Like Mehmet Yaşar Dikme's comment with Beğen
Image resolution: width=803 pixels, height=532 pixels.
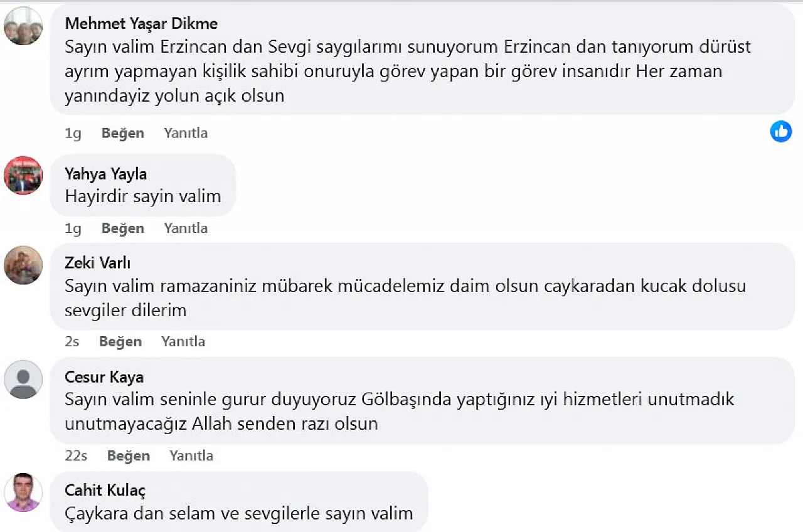pyautogui.click(x=123, y=133)
